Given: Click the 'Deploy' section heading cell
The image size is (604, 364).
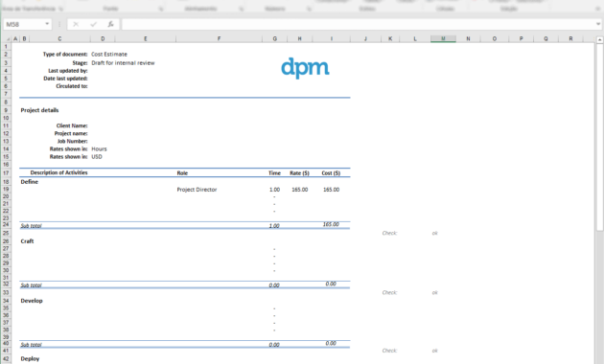Looking at the screenshot, I should [x=30, y=358].
